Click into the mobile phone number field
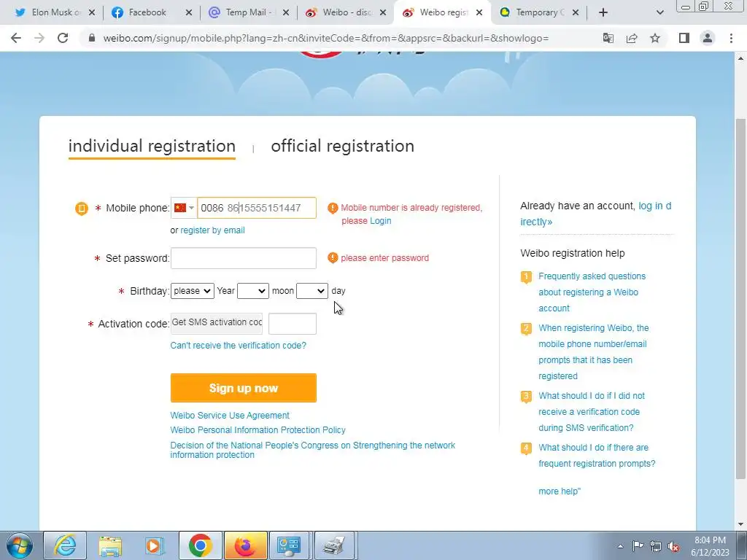Viewport: 747px width, 560px height. point(257,208)
